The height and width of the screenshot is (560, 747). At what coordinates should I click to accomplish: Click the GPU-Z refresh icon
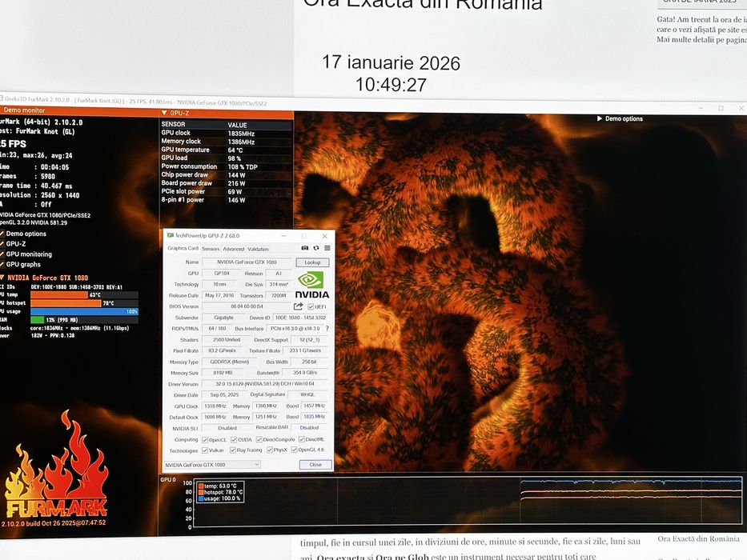(x=316, y=248)
